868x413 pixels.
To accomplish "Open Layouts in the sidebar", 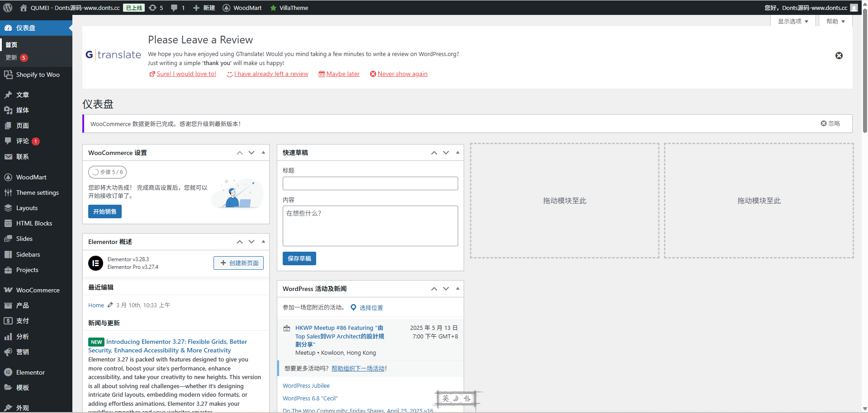I will click(x=36, y=208).
